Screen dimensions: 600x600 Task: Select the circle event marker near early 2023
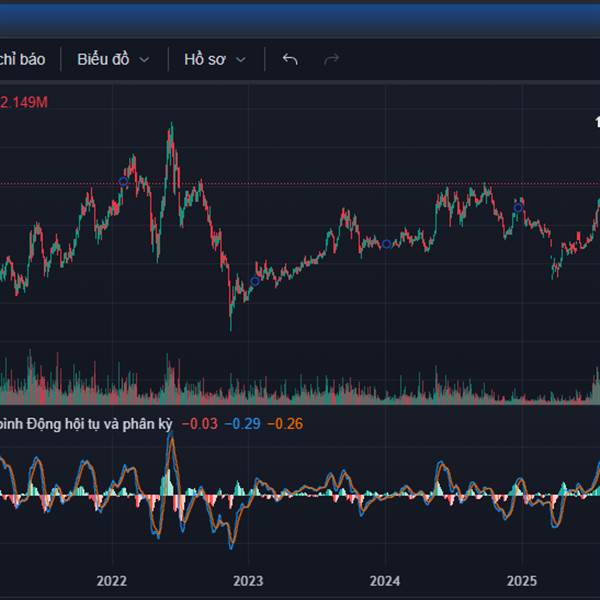(x=254, y=281)
